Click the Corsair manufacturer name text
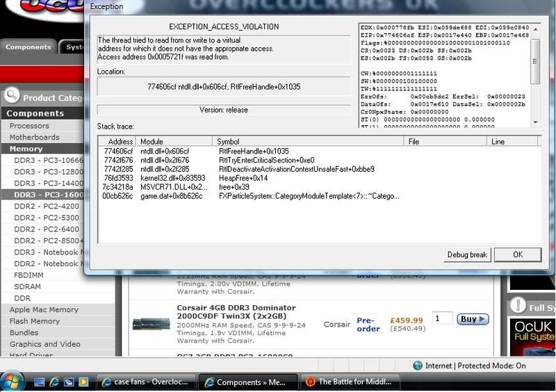 click(x=337, y=325)
